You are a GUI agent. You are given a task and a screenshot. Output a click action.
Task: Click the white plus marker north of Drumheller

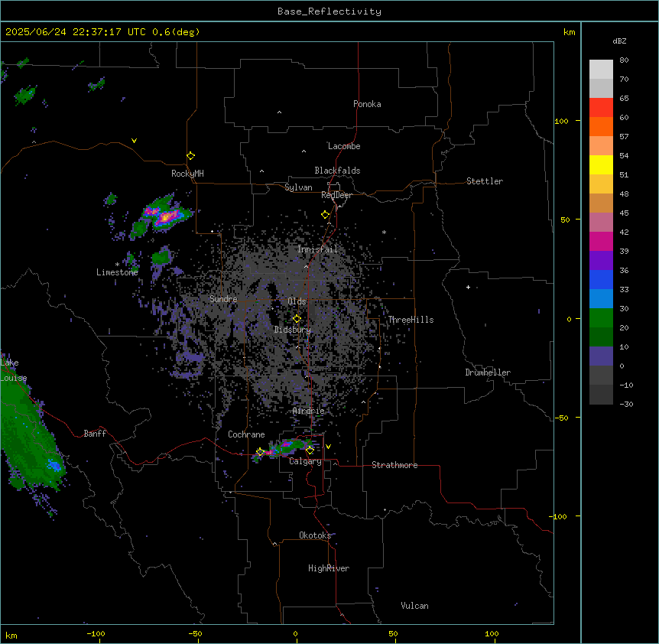pyautogui.click(x=468, y=287)
